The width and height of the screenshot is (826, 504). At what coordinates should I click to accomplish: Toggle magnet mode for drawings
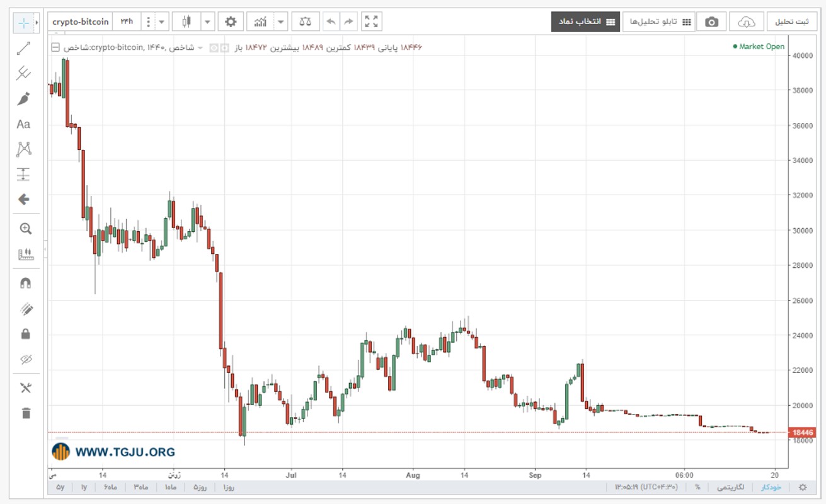pos(25,283)
